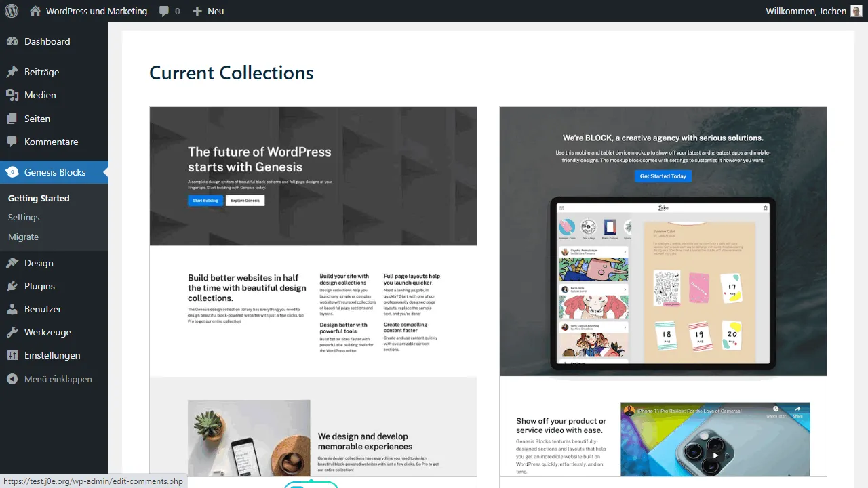Click the Plugins plug icon
Screen dimensions: 868x488
(12, 286)
